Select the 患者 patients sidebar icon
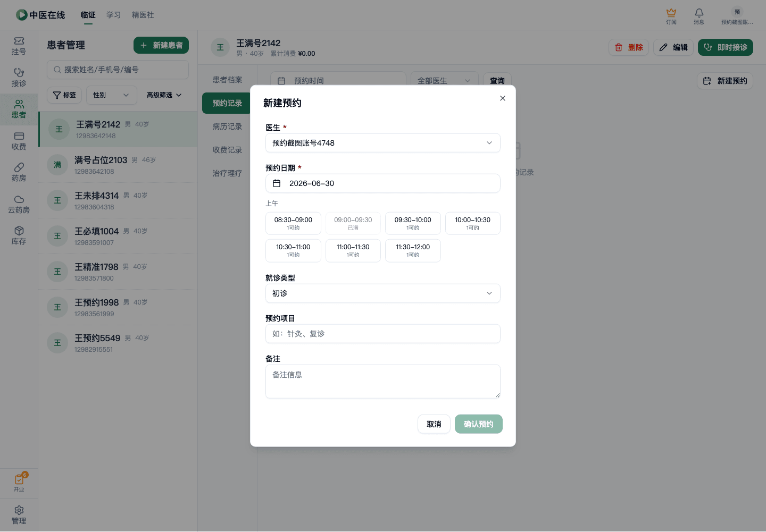The width and height of the screenshot is (766, 532). [x=19, y=109]
